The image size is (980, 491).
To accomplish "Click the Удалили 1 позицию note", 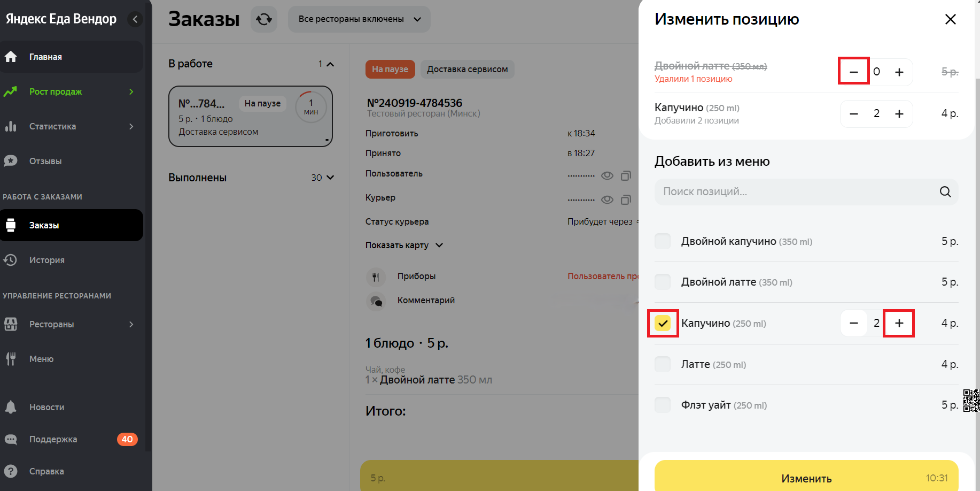I will tap(694, 79).
